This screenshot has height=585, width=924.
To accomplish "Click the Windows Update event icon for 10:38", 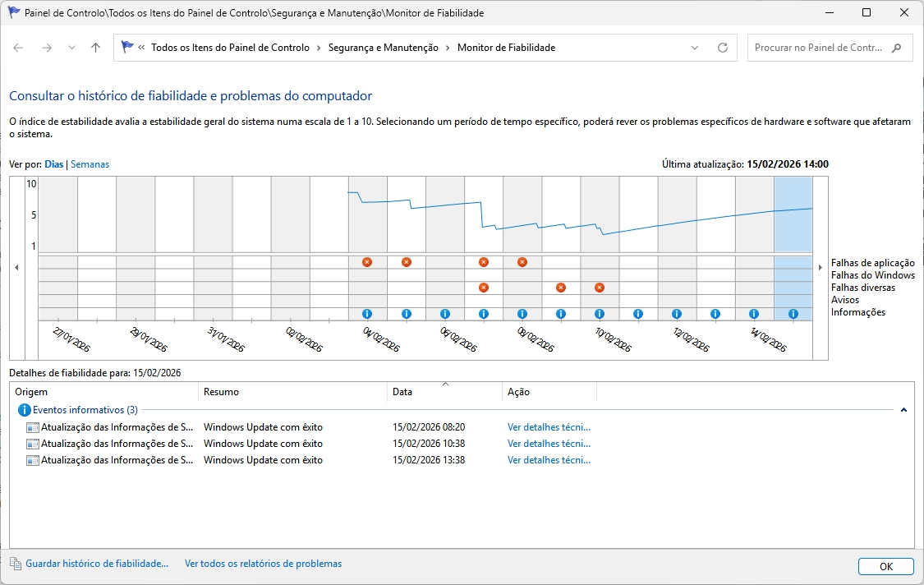I will [x=30, y=444].
